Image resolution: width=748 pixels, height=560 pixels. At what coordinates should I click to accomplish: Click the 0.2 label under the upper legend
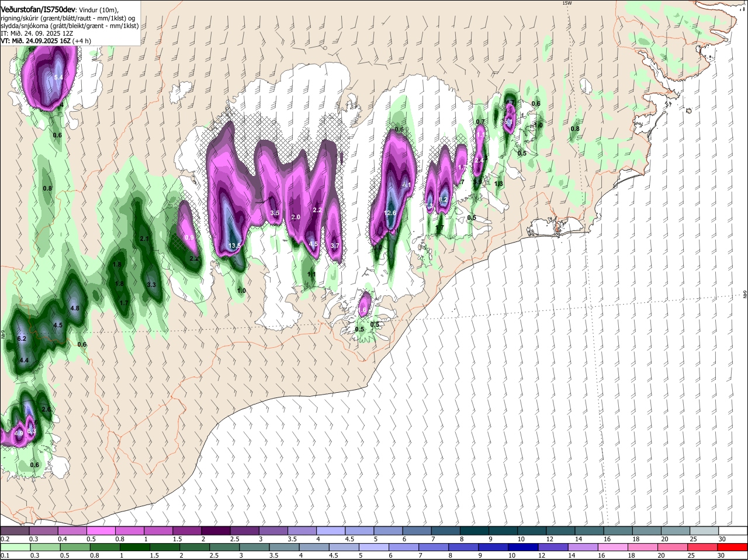pos(5,539)
